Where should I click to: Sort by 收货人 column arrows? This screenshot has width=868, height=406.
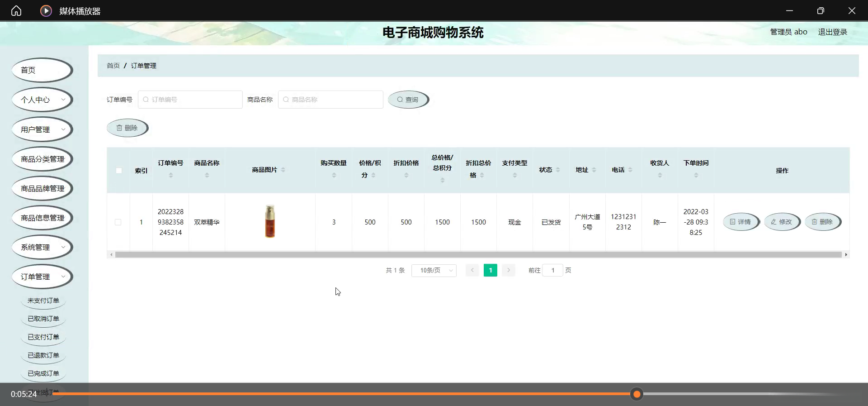660,175
